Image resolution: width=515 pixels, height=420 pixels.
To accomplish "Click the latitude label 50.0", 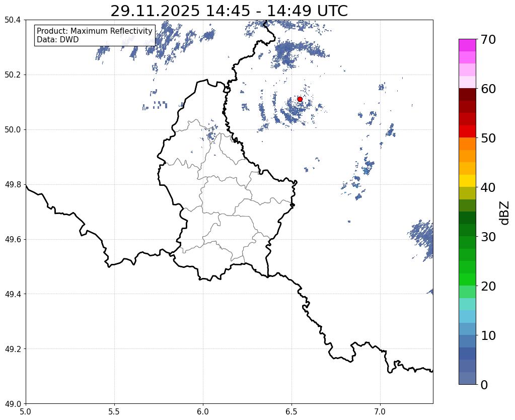I will [13, 130].
